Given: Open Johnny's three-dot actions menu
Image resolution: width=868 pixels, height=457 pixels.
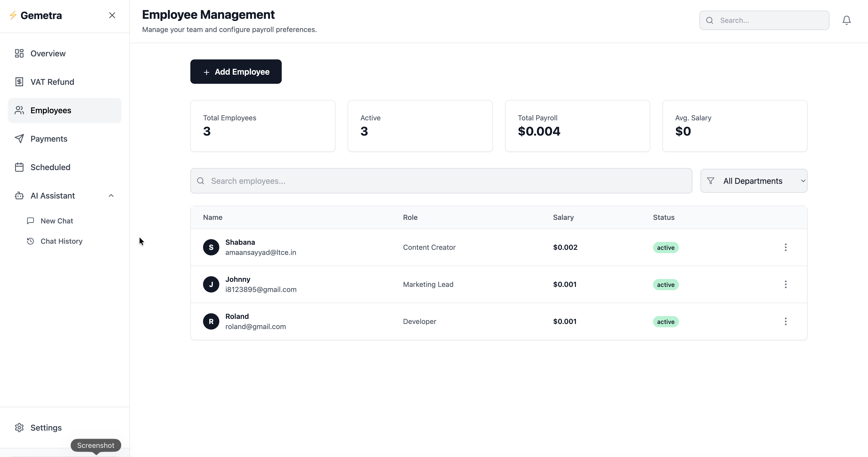Looking at the screenshot, I should tap(785, 284).
